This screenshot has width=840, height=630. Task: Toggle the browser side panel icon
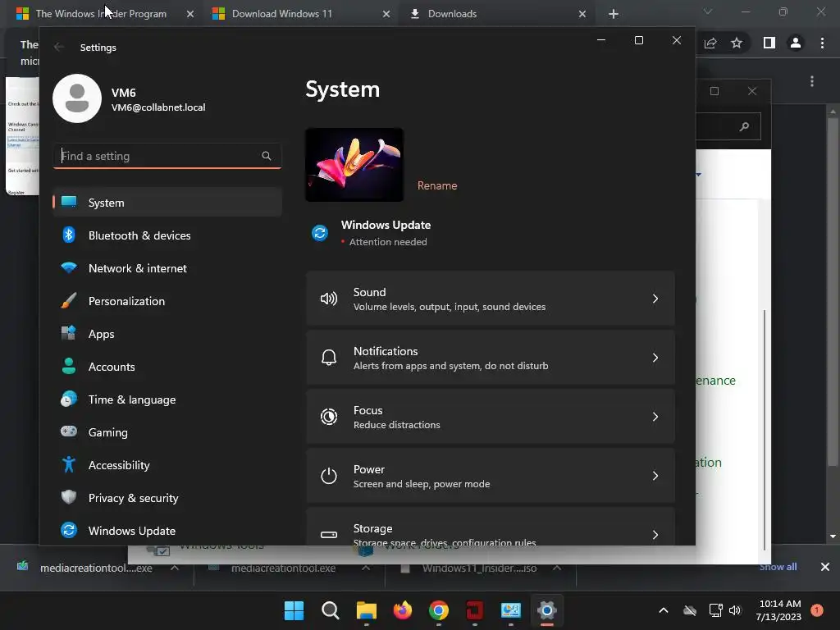(769, 43)
